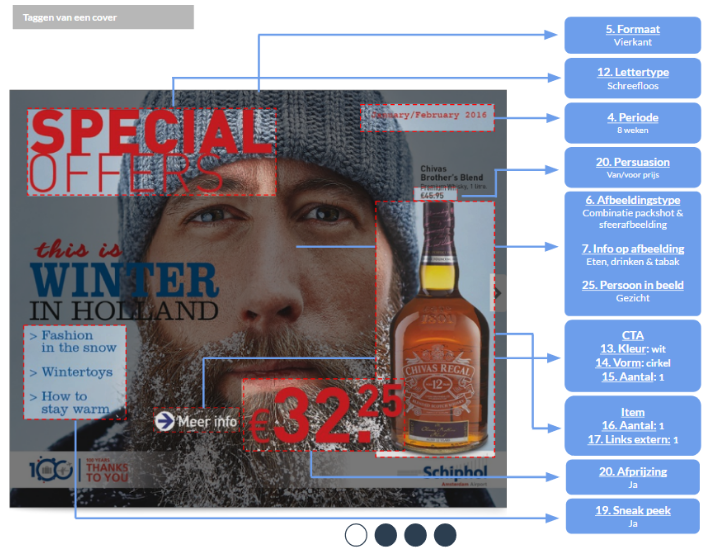Open the 14. Vorm link
The height and width of the screenshot is (554, 715).
pos(619,363)
